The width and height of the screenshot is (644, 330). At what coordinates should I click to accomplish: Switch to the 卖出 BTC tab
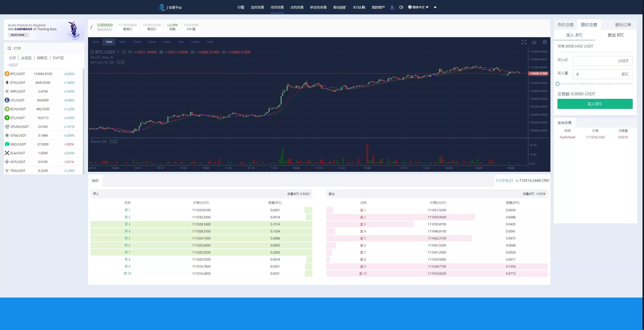pyautogui.click(x=616, y=35)
